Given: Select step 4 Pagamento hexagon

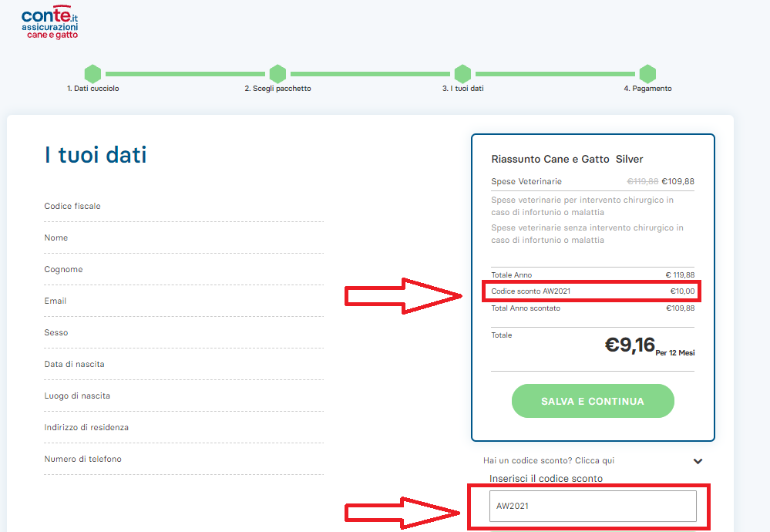Looking at the screenshot, I should coord(647,74).
